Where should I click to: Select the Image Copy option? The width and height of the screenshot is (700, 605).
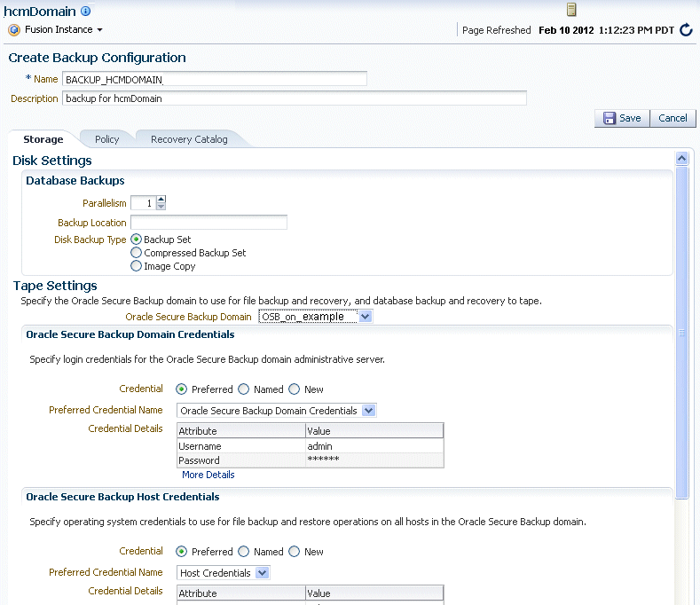click(x=136, y=266)
